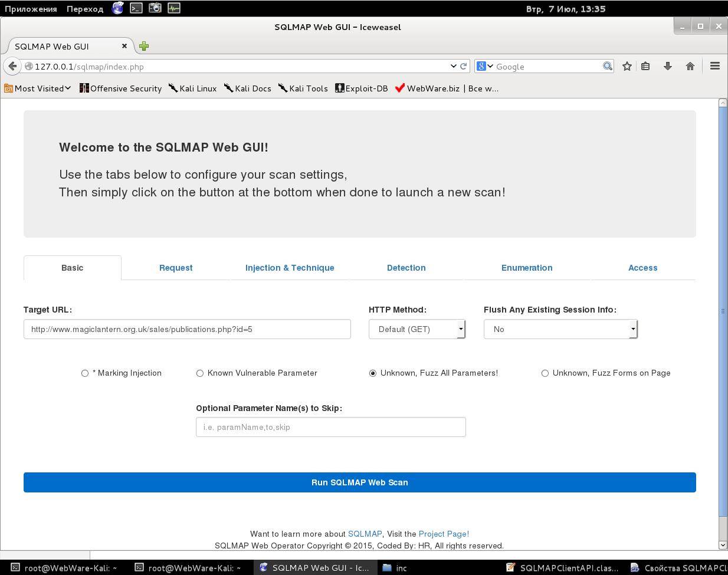Viewport: 728px width, 575px height.
Task: Open the hamburger menu icon
Action: (x=714, y=66)
